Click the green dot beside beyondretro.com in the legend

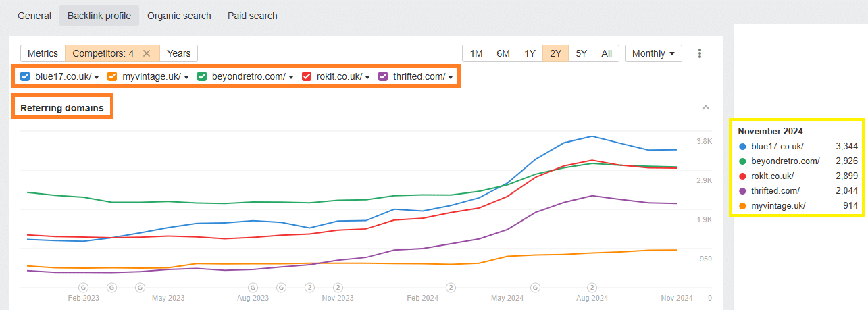pyautogui.click(x=742, y=161)
